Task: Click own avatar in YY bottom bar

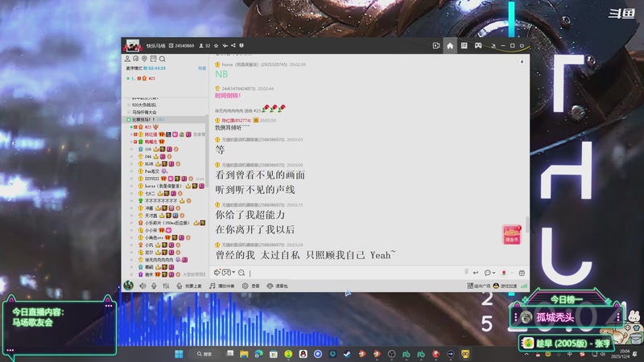Action: point(129,286)
